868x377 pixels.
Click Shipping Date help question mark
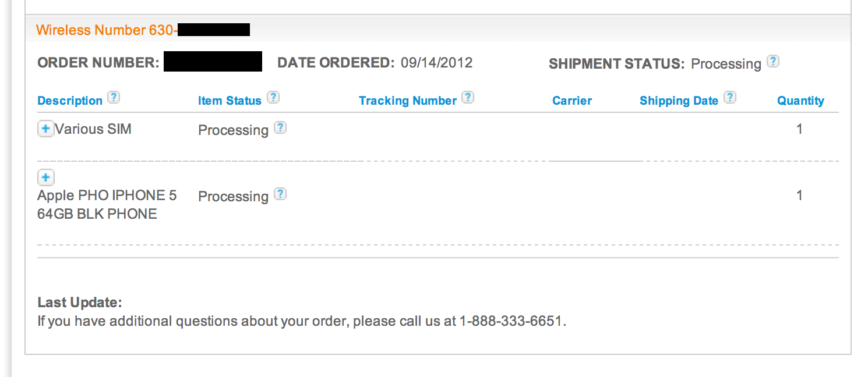coord(730,97)
